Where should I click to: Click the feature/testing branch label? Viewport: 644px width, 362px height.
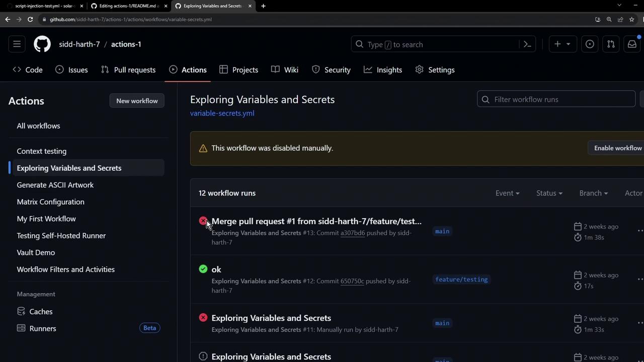461,280
